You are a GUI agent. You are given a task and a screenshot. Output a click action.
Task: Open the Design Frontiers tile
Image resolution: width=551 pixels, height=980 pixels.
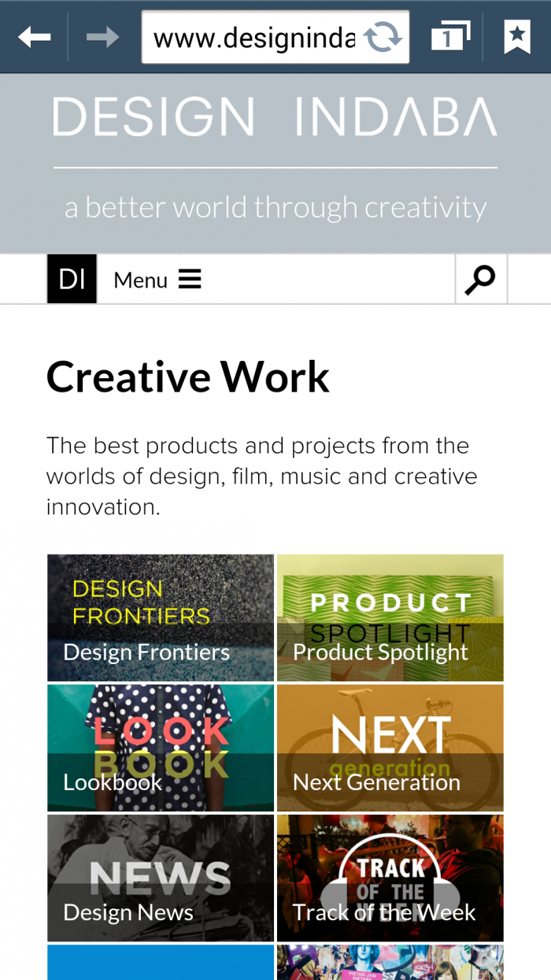click(x=161, y=618)
